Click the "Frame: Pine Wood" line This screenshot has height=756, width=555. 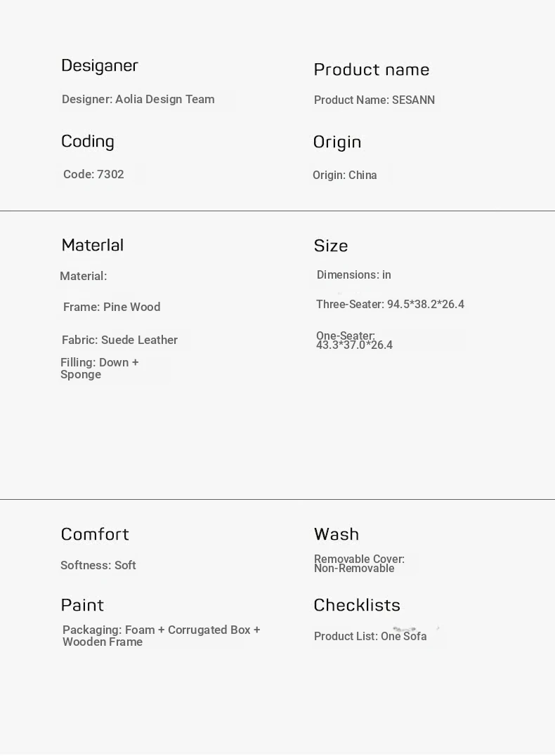112,307
